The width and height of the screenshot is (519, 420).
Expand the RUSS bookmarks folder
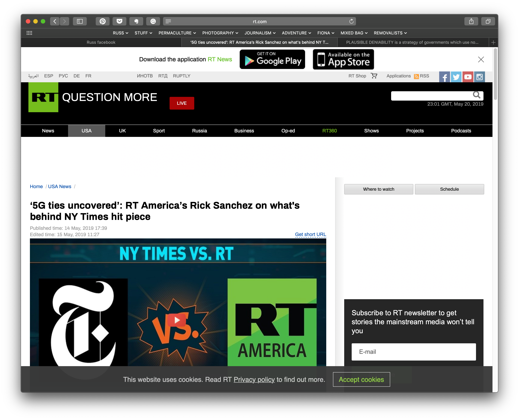[120, 33]
